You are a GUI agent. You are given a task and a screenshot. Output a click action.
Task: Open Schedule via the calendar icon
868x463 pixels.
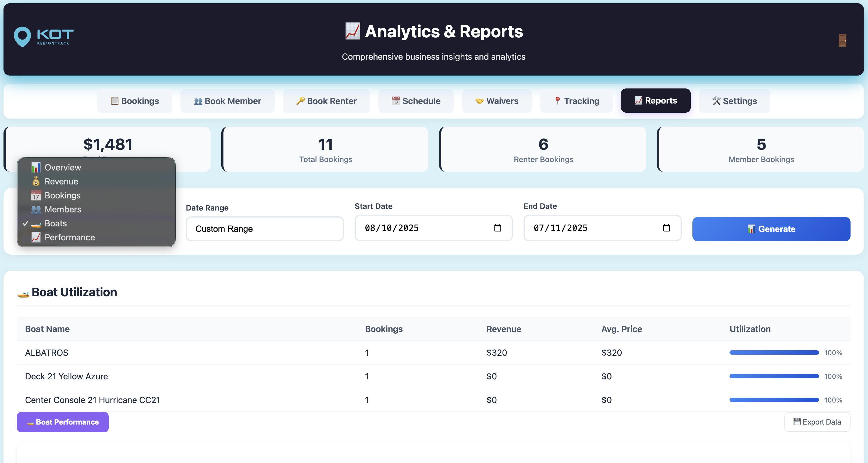[396, 101]
